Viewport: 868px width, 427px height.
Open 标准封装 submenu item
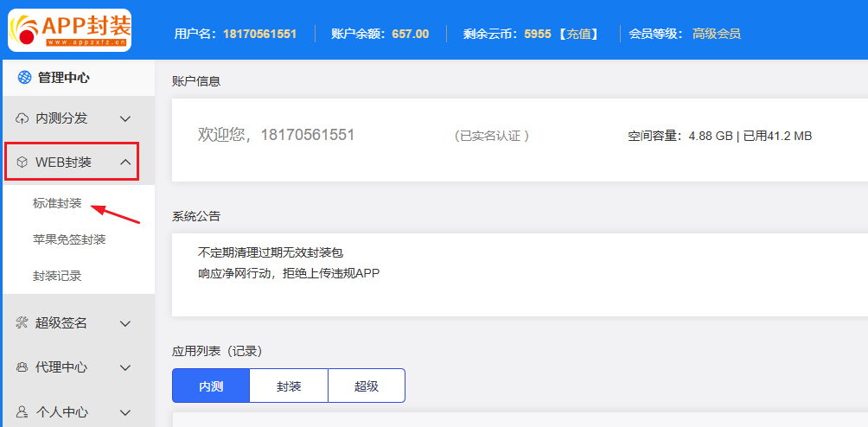coord(57,204)
